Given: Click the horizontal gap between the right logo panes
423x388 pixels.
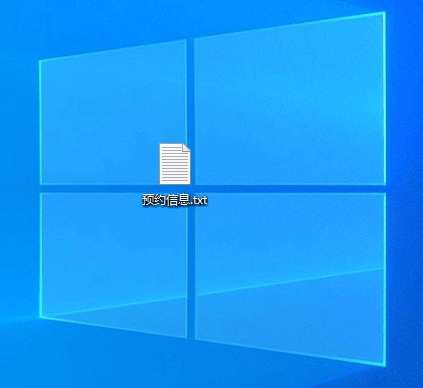Looking at the screenshot, I should point(290,189).
